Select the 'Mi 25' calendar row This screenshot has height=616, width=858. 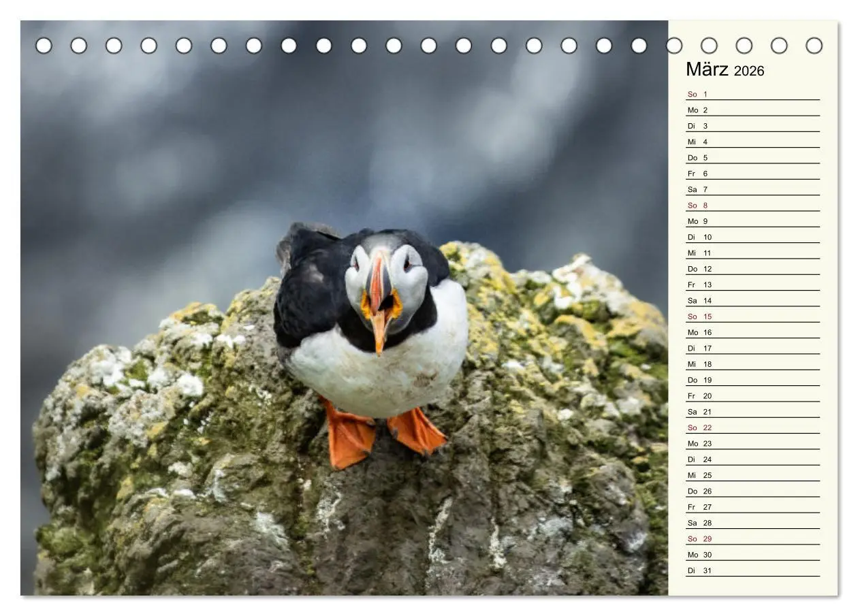(752, 475)
